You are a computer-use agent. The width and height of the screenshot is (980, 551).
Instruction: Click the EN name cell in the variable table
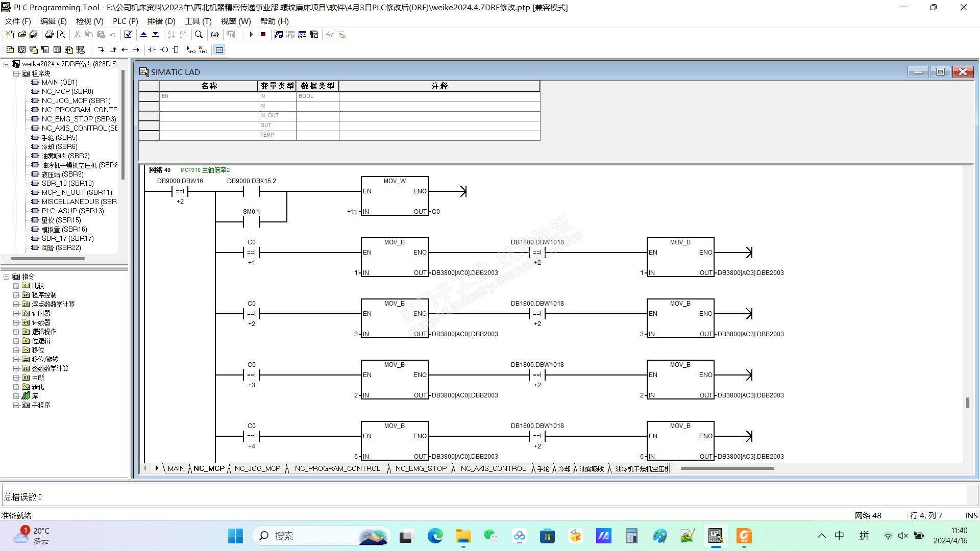(x=208, y=96)
